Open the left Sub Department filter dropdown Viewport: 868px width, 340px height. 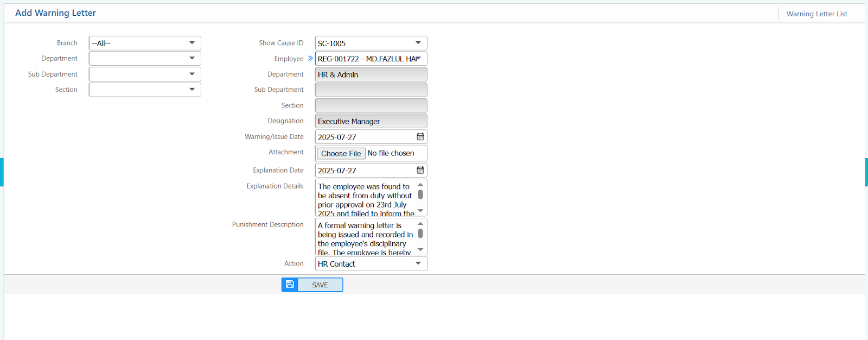(145, 74)
